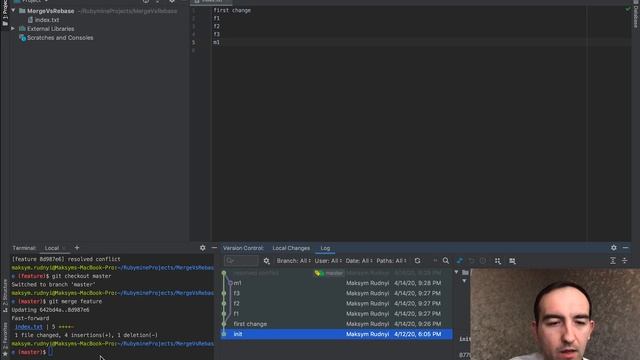The width and height of the screenshot is (640, 360).
Task: Open the Branch: All filter dropdown
Action: click(293, 261)
